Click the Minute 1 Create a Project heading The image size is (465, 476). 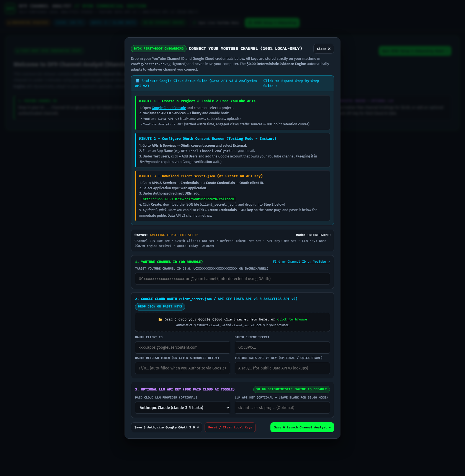click(x=197, y=101)
